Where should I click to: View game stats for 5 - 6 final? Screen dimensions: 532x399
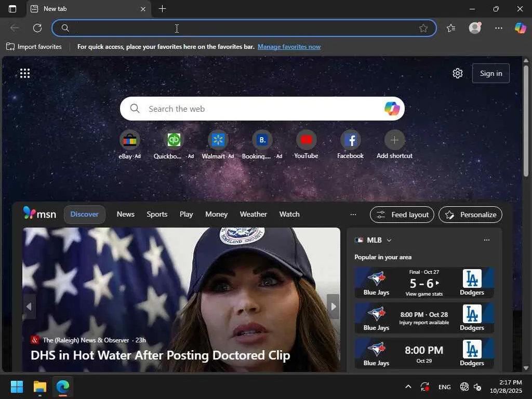point(424,283)
